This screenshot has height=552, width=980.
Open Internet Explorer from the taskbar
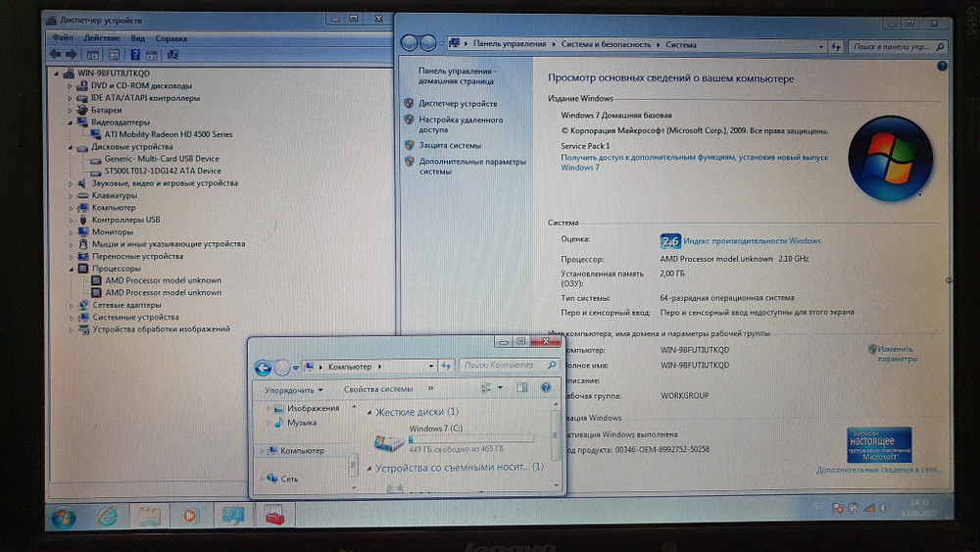click(106, 516)
